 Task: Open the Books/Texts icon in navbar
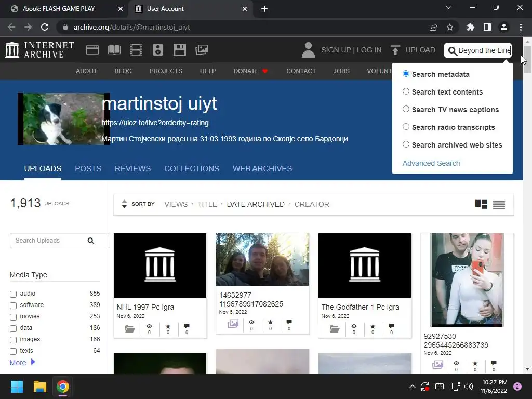coord(114,50)
